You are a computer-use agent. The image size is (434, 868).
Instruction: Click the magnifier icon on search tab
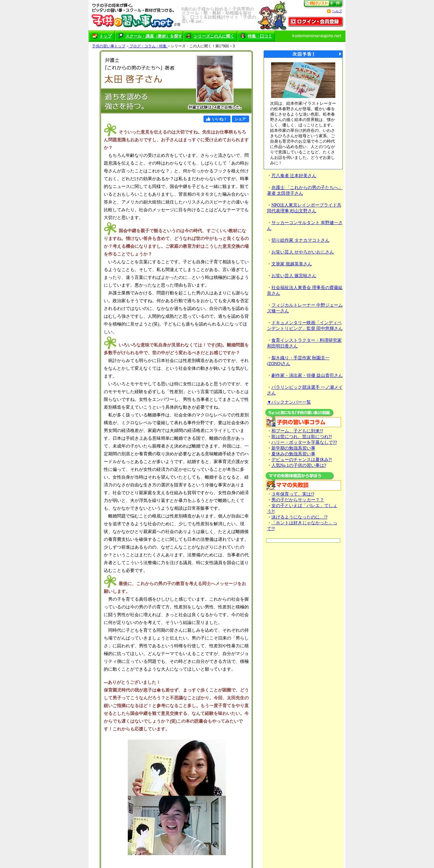click(121, 35)
